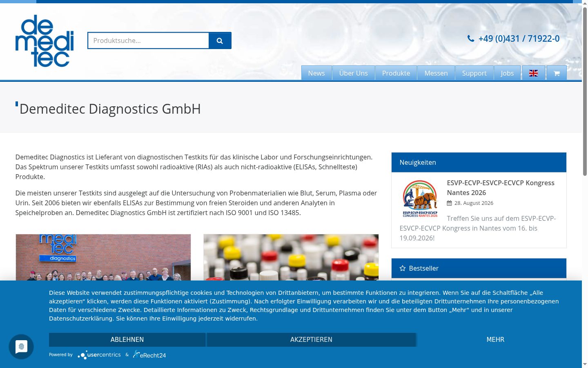
Task: Click the calendar icon by 28. August 2026
Action: [x=449, y=203]
